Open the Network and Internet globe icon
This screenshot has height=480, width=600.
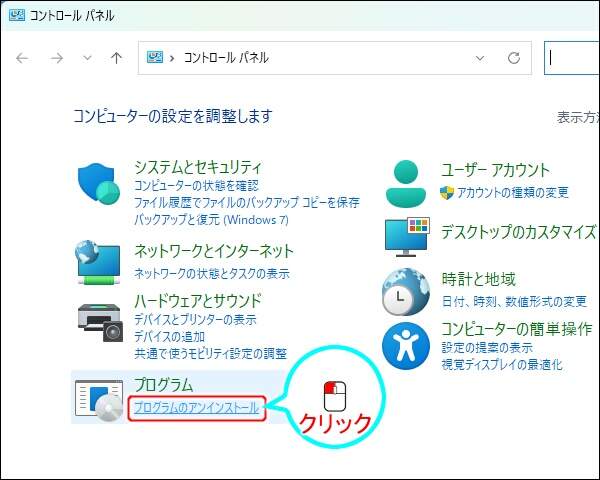(98, 261)
